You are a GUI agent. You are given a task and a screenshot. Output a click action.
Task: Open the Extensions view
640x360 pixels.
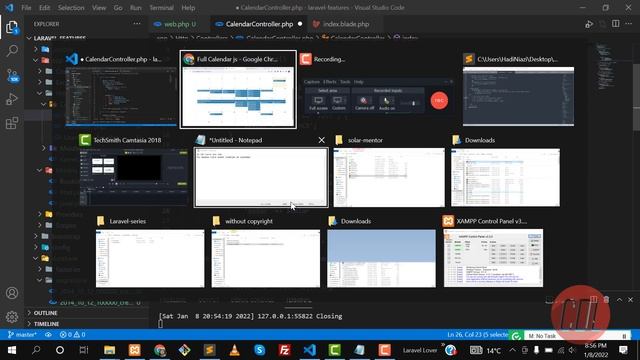[12, 123]
